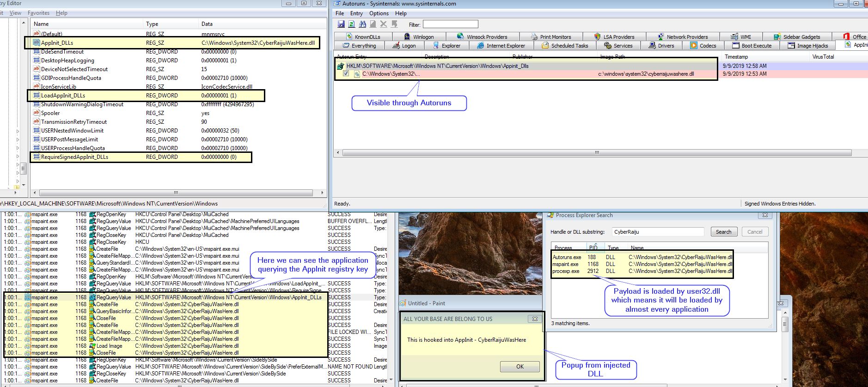Sort Process Explorer results by PID column
The image size is (868, 387).
tap(595, 248)
